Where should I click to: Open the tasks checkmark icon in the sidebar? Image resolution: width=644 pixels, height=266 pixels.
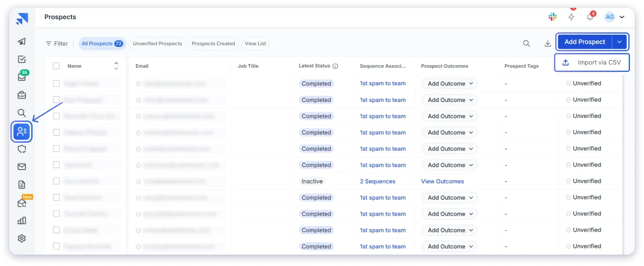22,59
